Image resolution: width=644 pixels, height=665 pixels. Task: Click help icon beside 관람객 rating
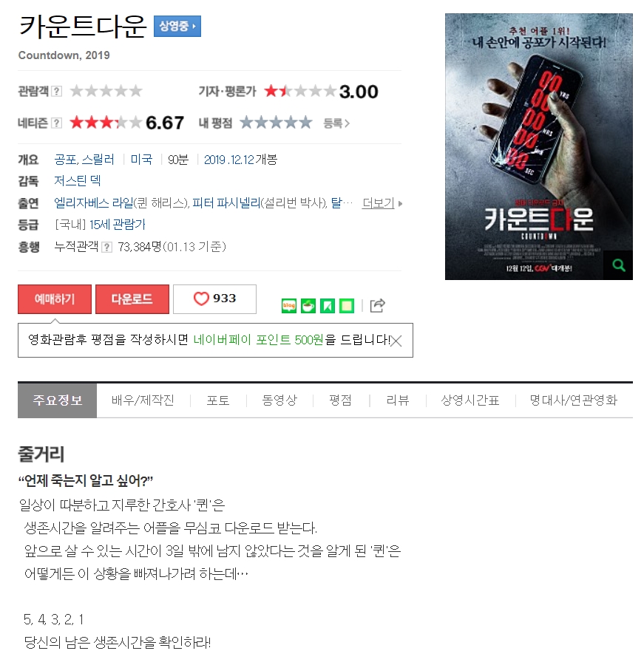click(56, 91)
